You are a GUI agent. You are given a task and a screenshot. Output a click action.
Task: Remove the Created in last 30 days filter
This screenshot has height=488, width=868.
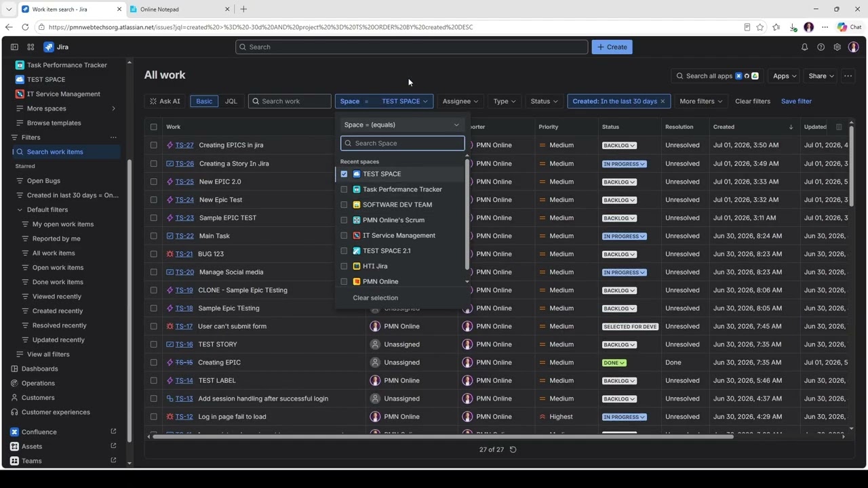pyautogui.click(x=663, y=101)
